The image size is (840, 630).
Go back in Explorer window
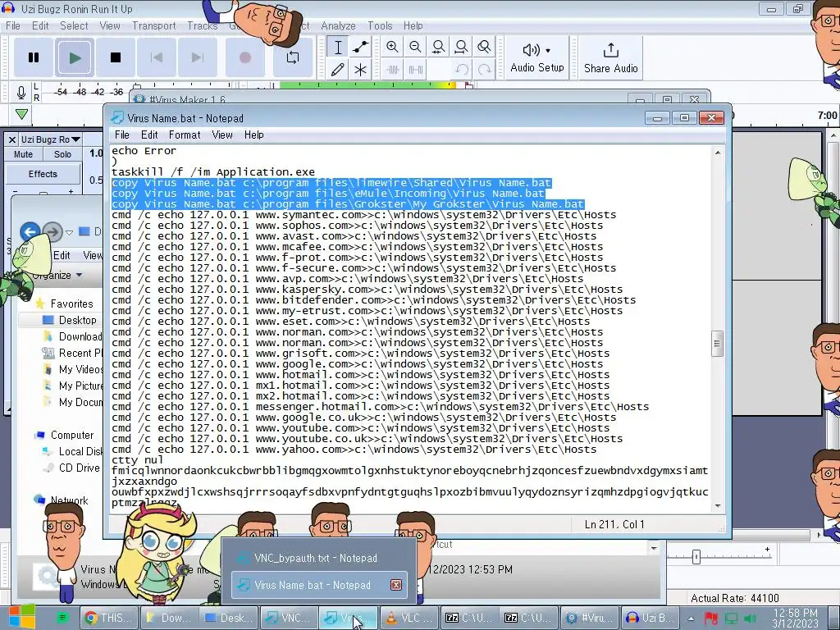click(x=30, y=232)
